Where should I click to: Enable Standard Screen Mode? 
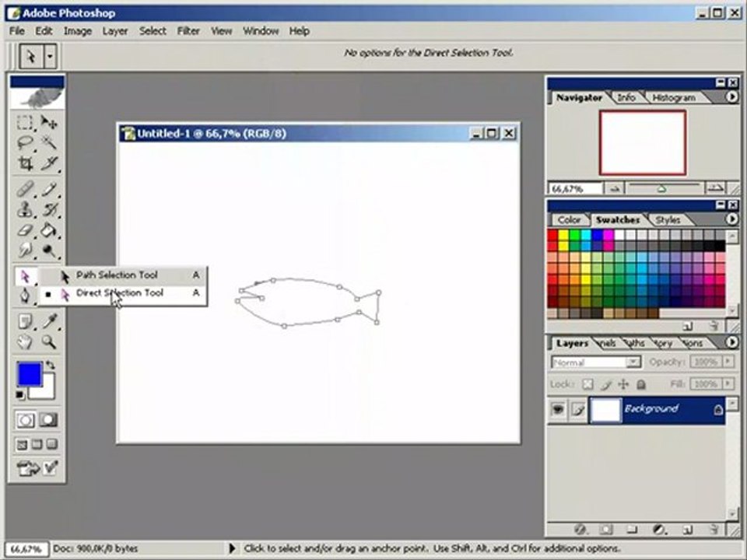point(22,445)
